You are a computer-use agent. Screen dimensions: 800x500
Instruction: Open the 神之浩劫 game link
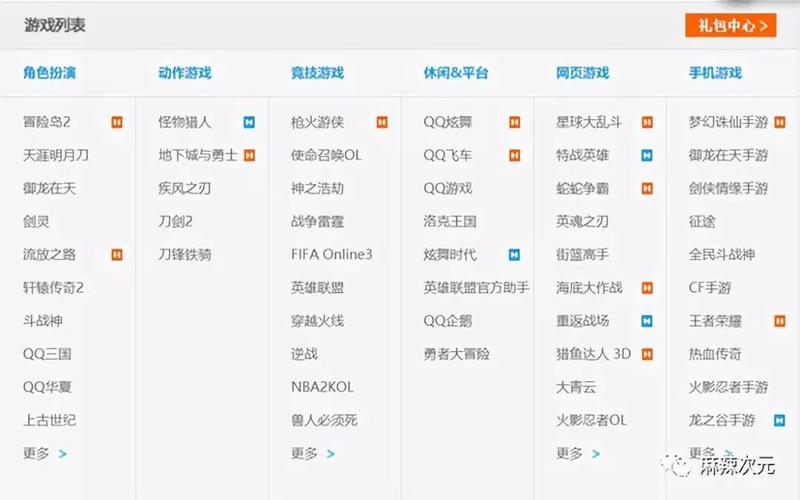(x=317, y=188)
